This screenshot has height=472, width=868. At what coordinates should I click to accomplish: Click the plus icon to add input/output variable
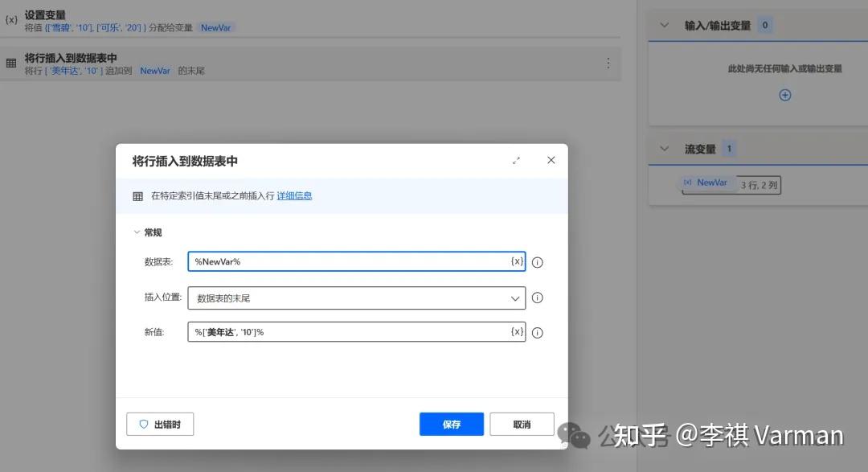[x=784, y=94]
